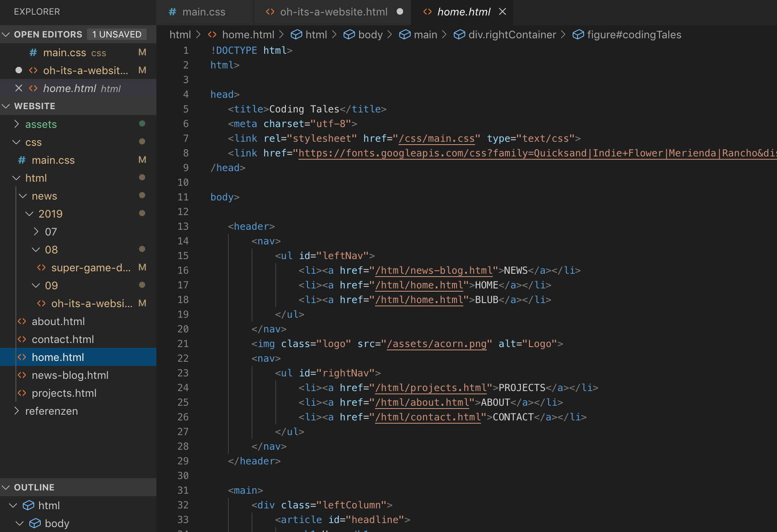Click main element in breadcrumb
Image resolution: width=777 pixels, height=532 pixels.
point(426,35)
